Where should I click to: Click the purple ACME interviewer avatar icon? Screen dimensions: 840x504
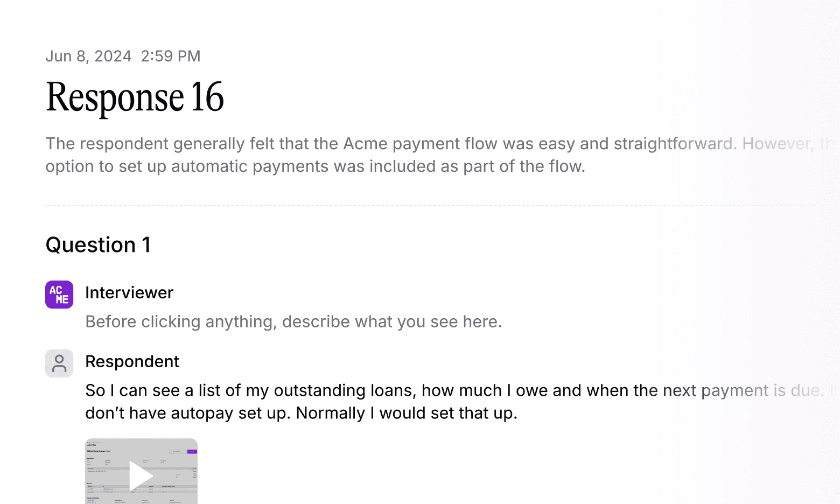click(x=59, y=295)
